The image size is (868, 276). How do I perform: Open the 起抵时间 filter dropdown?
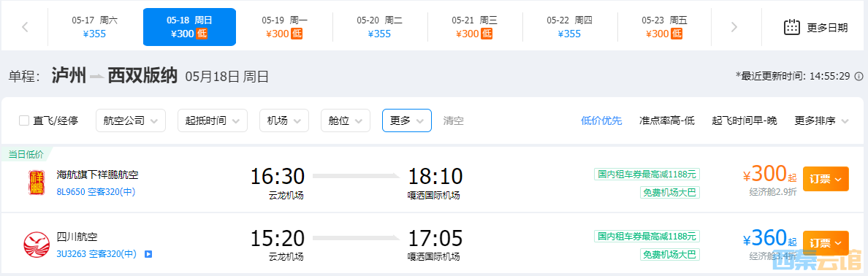(x=213, y=120)
